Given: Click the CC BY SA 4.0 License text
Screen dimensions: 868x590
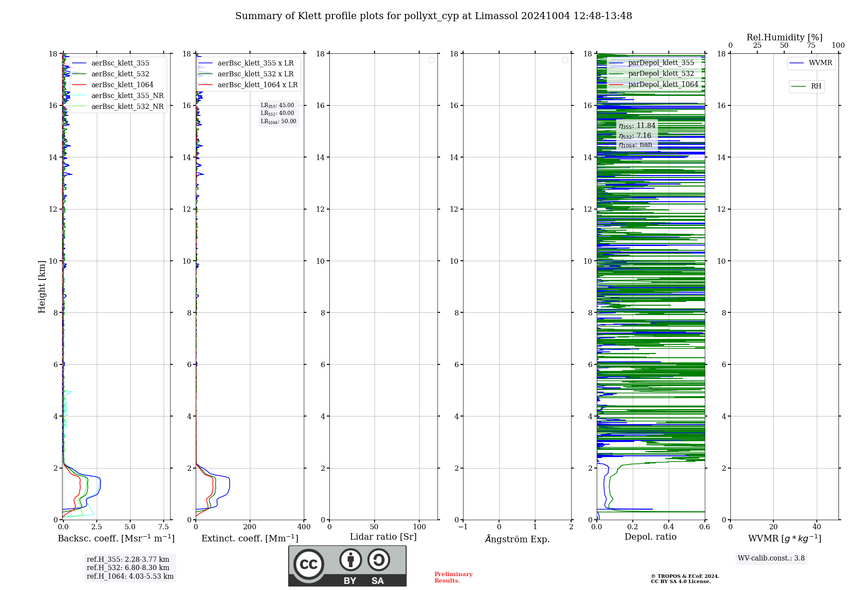Looking at the screenshot, I should tap(681, 581).
